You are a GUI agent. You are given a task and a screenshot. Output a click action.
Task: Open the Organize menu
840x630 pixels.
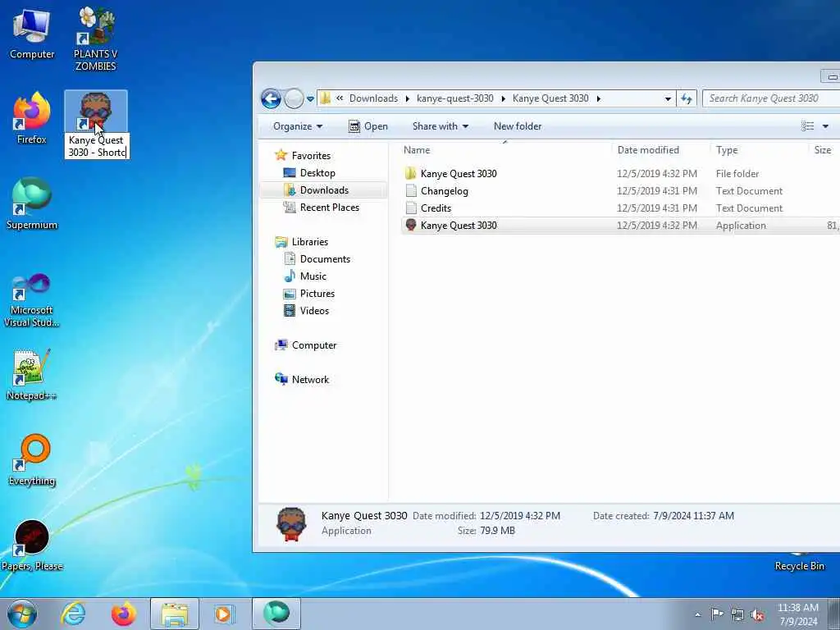coord(297,126)
